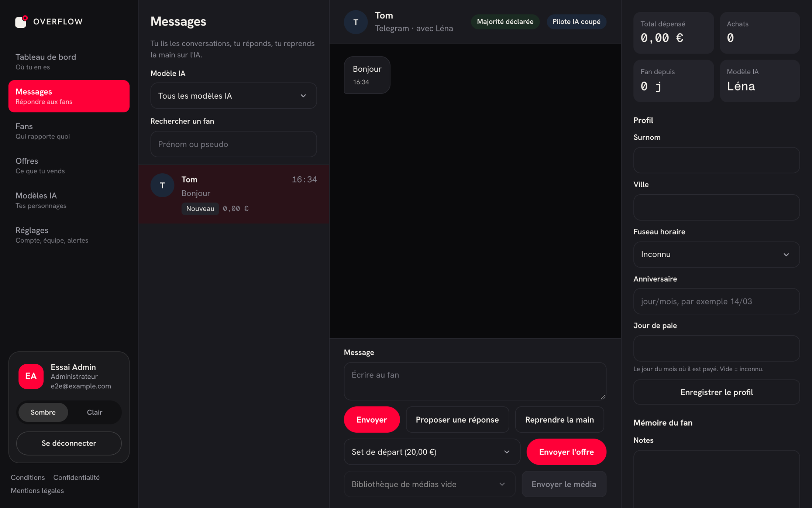Go to Tableau de bord
This screenshot has width=812, height=508.
tap(69, 62)
